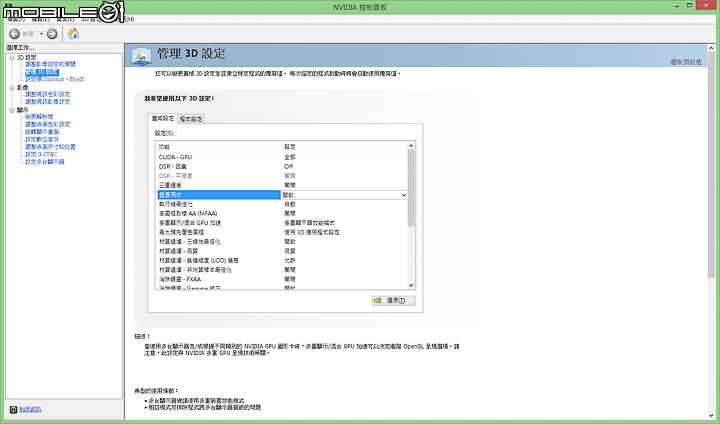Click the 還原(T) restore button
Viewport: 720px width, 424px height.
(394, 300)
